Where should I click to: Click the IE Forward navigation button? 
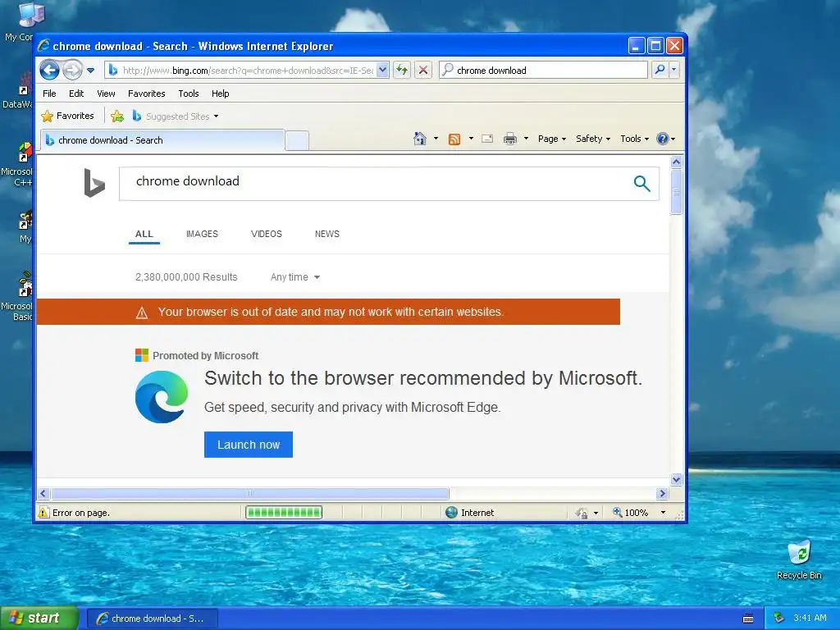[x=72, y=71]
